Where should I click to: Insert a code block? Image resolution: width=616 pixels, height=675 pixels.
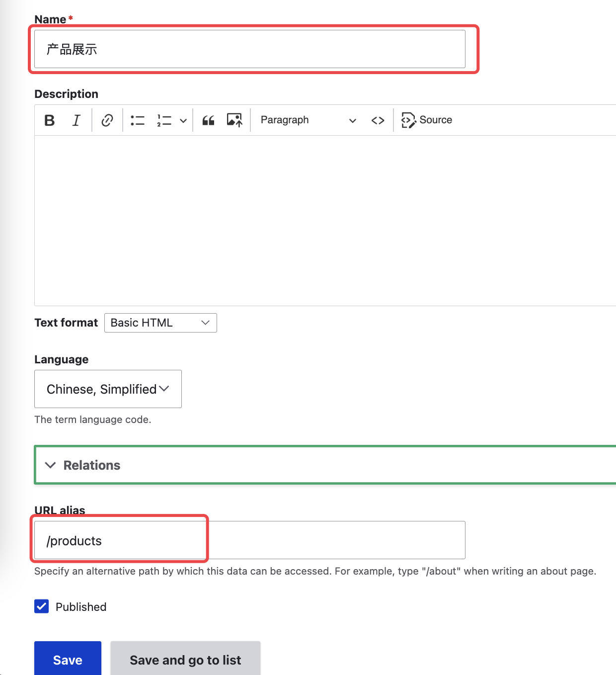(378, 120)
